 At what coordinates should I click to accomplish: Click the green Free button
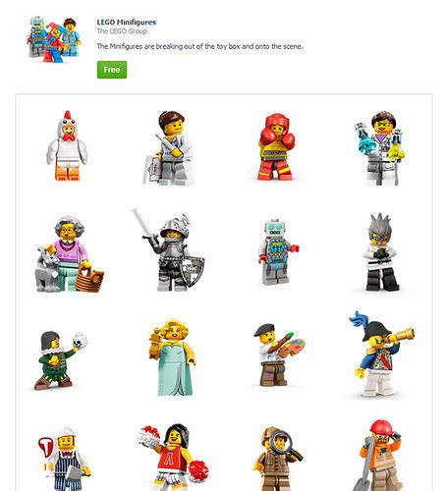click(x=112, y=70)
